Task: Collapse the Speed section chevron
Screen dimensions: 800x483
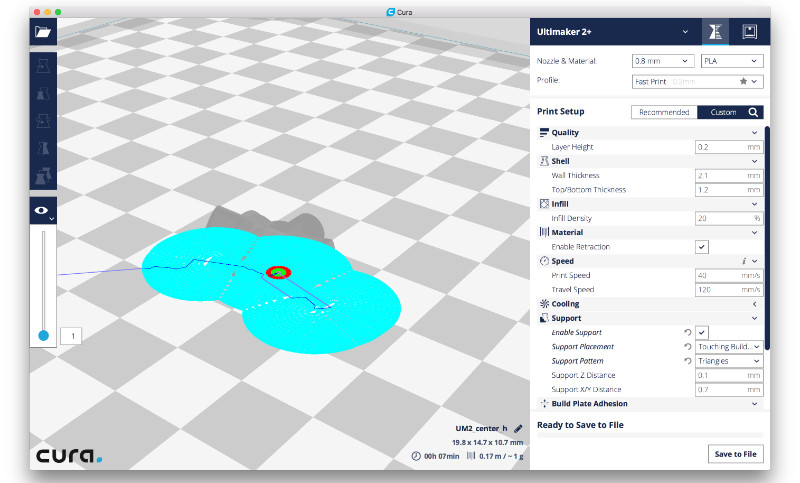Action: pyautogui.click(x=755, y=261)
